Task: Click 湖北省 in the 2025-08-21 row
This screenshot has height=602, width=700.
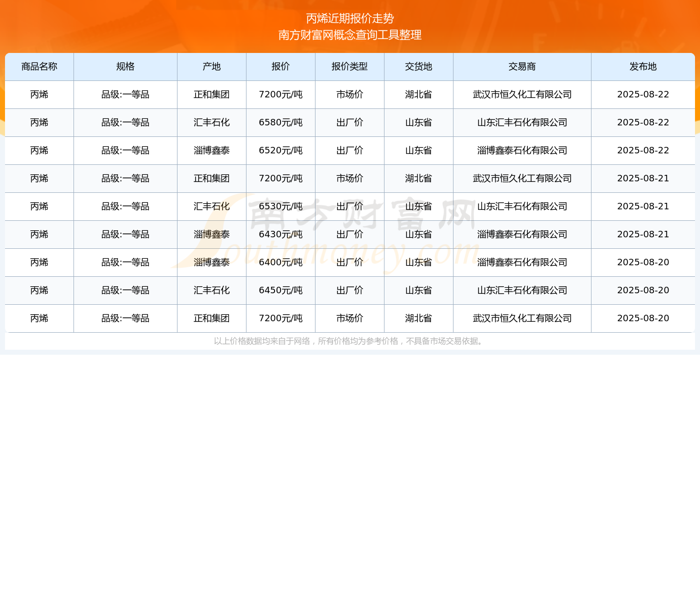Action: pyautogui.click(x=418, y=178)
